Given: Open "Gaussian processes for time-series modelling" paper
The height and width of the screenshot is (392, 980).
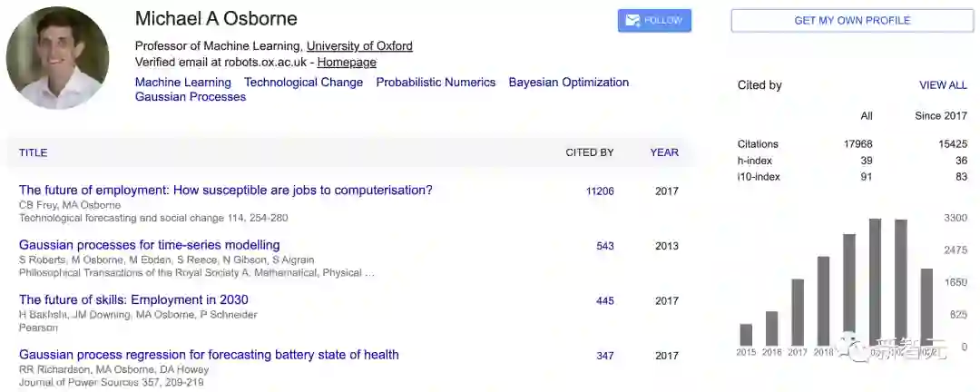Looking at the screenshot, I should point(150,245).
